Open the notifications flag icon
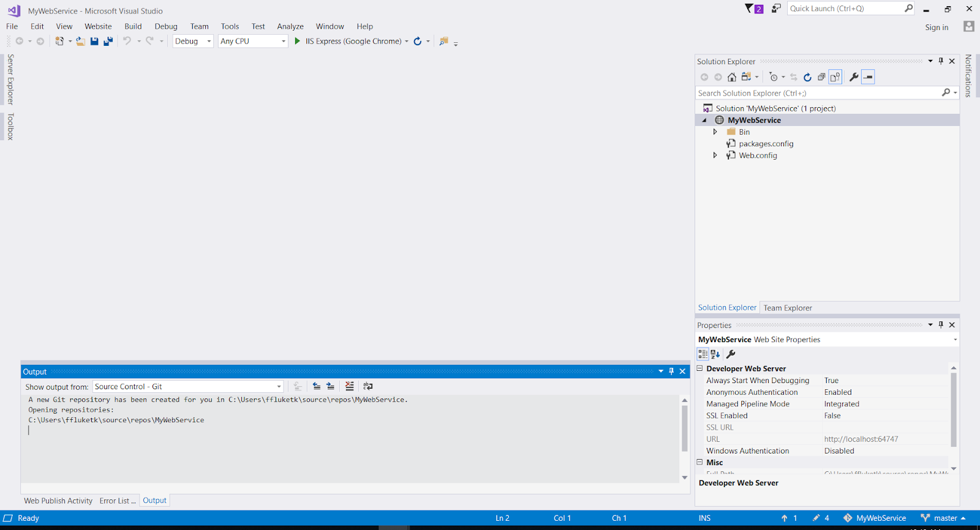The width and height of the screenshot is (980, 530). click(753, 9)
